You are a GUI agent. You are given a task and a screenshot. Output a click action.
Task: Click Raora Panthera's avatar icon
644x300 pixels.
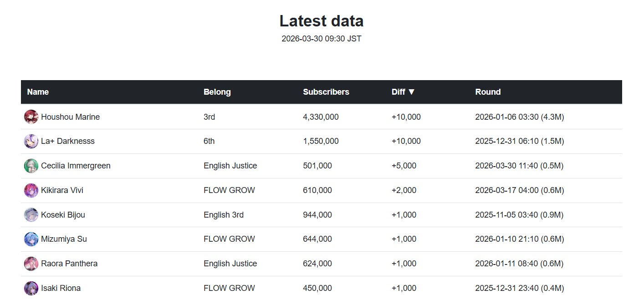coord(31,264)
